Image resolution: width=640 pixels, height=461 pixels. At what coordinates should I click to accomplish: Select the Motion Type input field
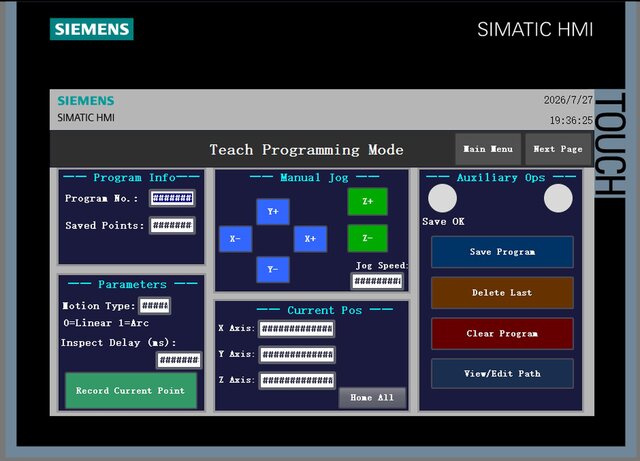point(155,306)
